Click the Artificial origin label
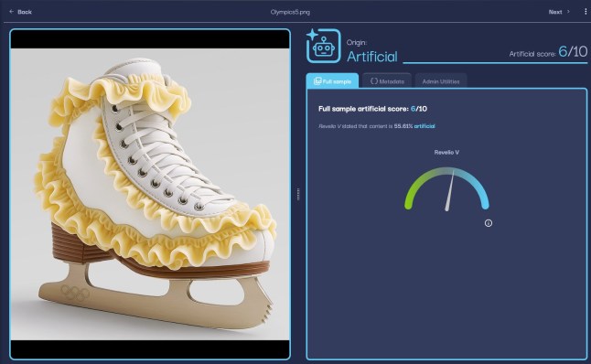The height and width of the screenshot is (364, 591). 372,57
